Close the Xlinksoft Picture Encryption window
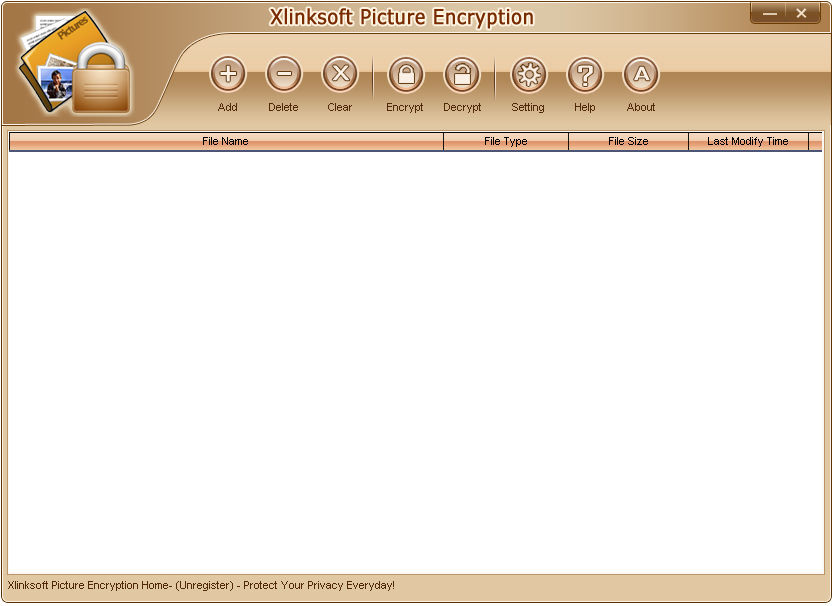 802,13
